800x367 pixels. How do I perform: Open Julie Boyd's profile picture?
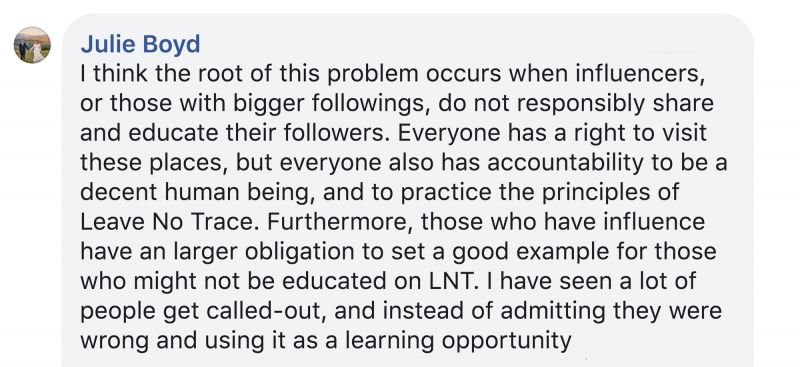pyautogui.click(x=32, y=45)
